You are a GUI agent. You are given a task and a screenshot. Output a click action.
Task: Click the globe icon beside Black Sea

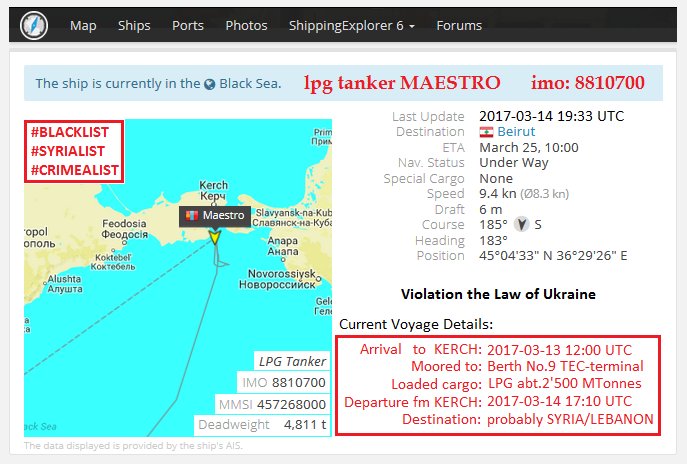209,84
